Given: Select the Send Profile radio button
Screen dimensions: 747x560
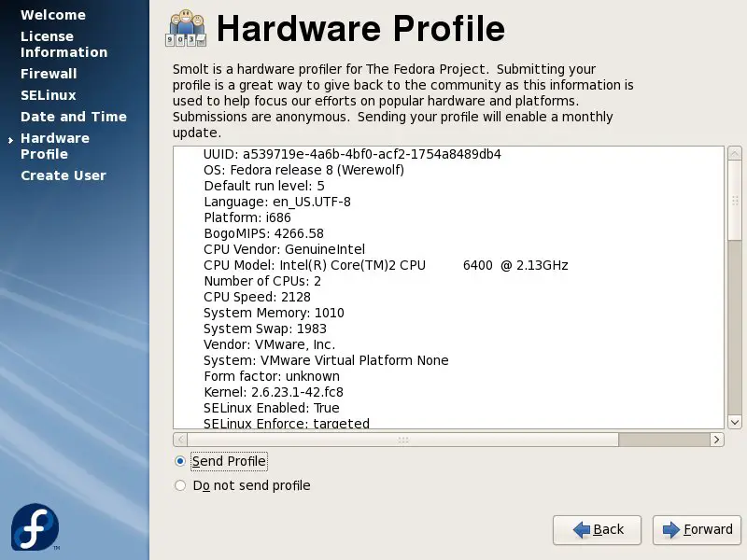Looking at the screenshot, I should tap(180, 461).
